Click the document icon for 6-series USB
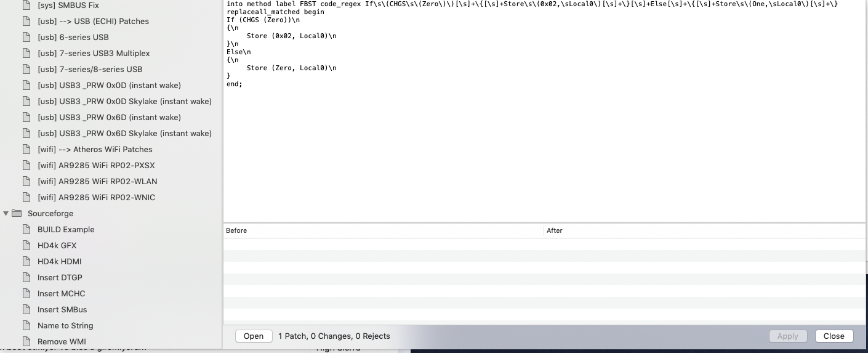868x353 pixels. coord(26,37)
